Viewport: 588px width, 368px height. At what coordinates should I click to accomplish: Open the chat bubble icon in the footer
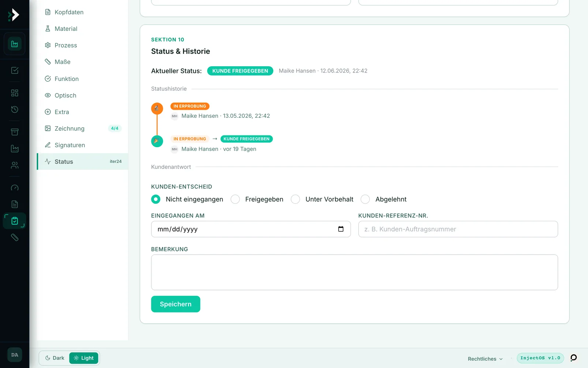click(x=573, y=358)
